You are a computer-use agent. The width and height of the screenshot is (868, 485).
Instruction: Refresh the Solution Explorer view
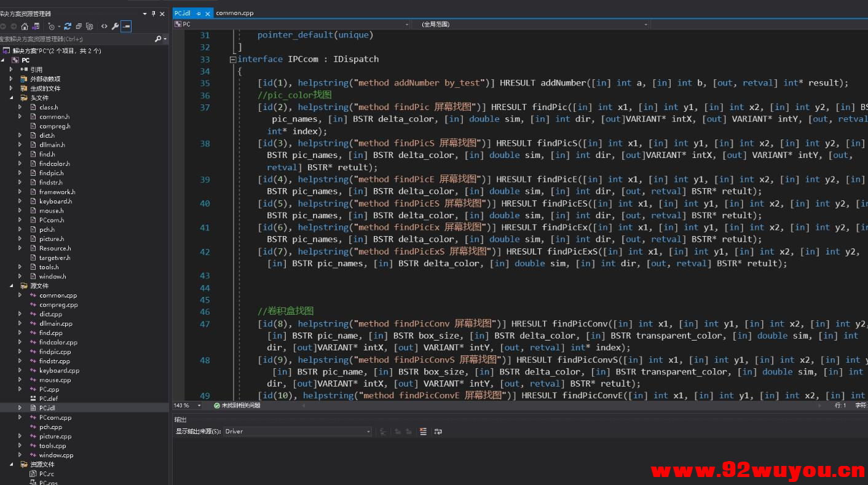pyautogui.click(x=68, y=26)
